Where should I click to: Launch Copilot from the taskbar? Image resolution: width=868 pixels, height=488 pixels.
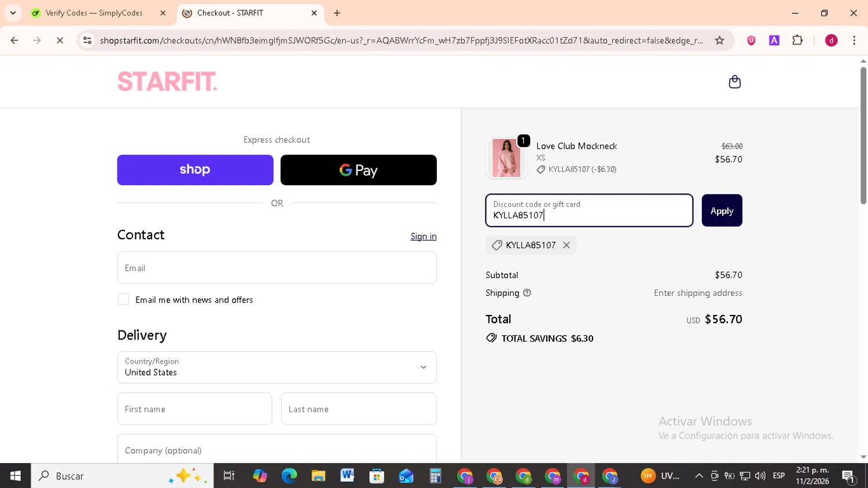(x=260, y=476)
